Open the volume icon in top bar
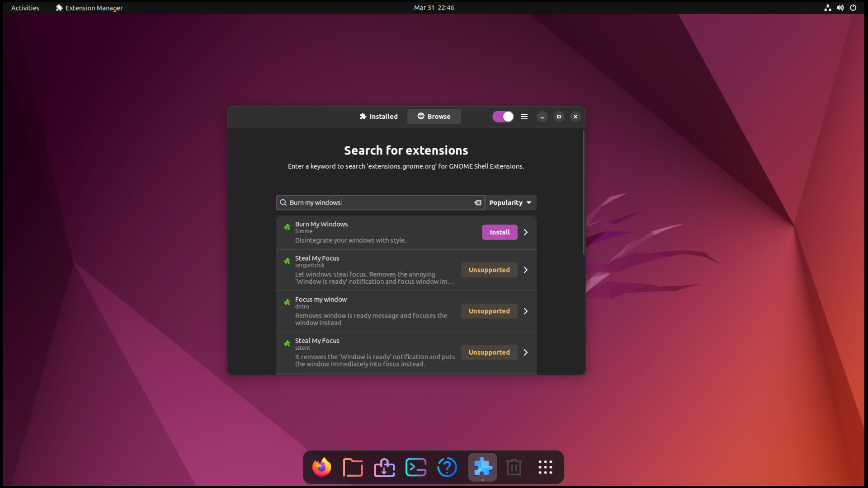 [840, 8]
